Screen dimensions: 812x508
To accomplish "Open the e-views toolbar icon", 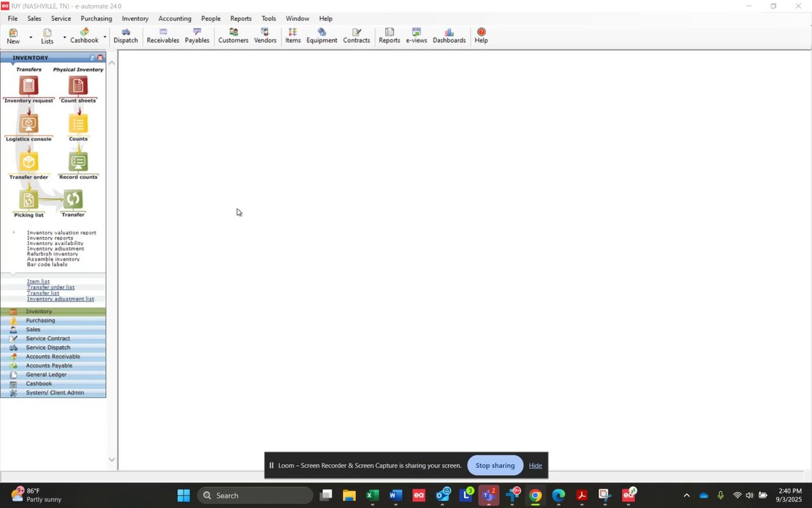I will [x=417, y=36].
